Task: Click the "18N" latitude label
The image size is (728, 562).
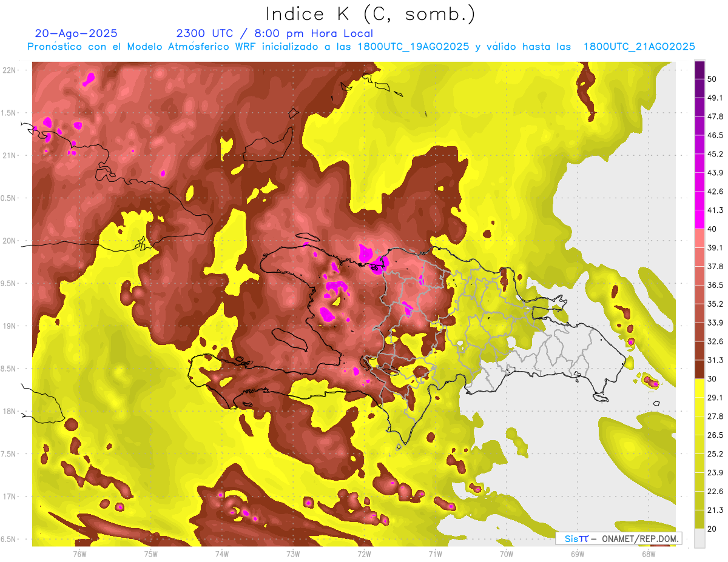Action: tap(10, 411)
